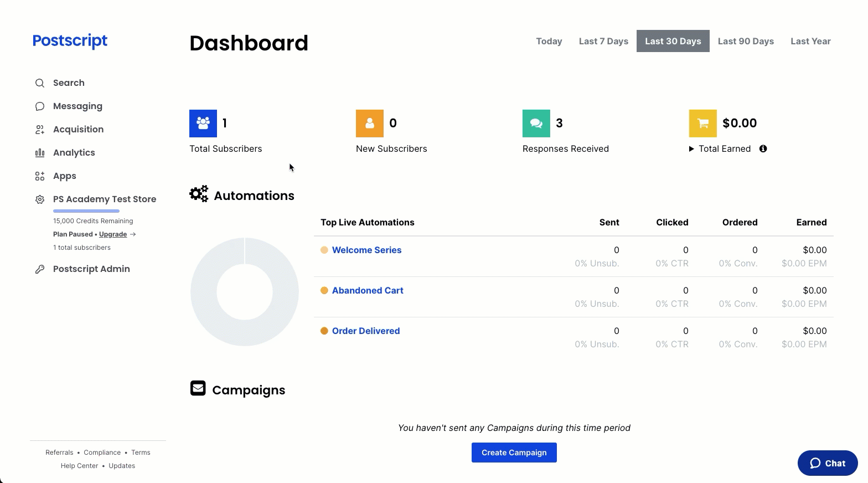Expand the Total Earned disclosure triangle
Viewport: 868px width, 483px height.
point(691,149)
